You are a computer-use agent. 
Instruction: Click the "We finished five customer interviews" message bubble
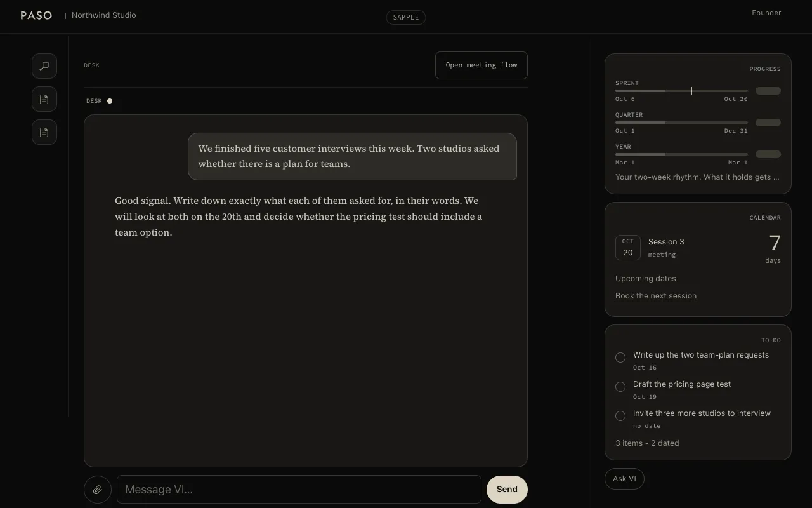[x=352, y=156]
